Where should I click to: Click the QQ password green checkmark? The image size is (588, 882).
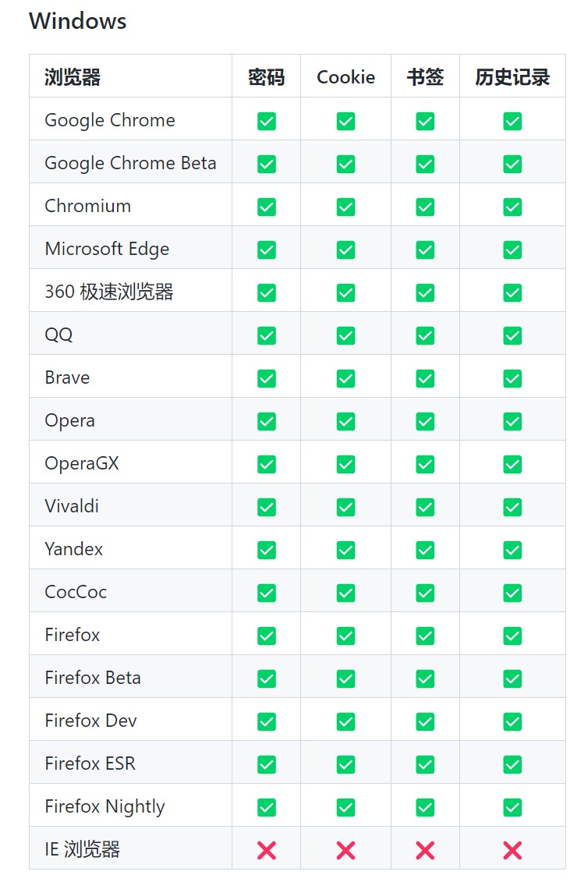(x=267, y=335)
